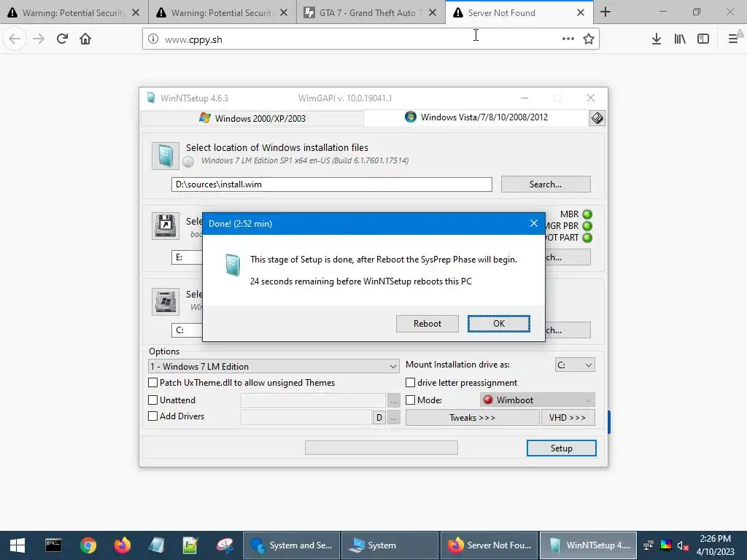Click Search for installation files location
This screenshot has height=560, width=747.
(546, 184)
